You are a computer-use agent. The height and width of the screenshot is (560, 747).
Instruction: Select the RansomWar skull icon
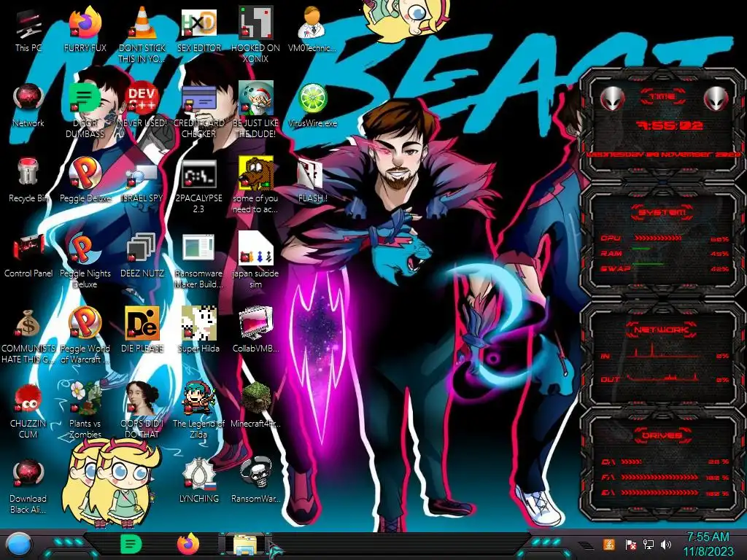point(255,473)
